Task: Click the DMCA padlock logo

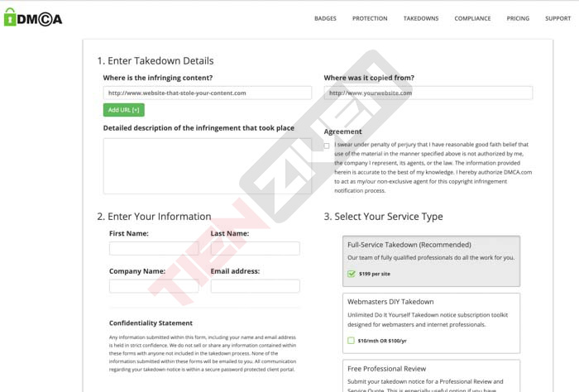Action: 33,17
